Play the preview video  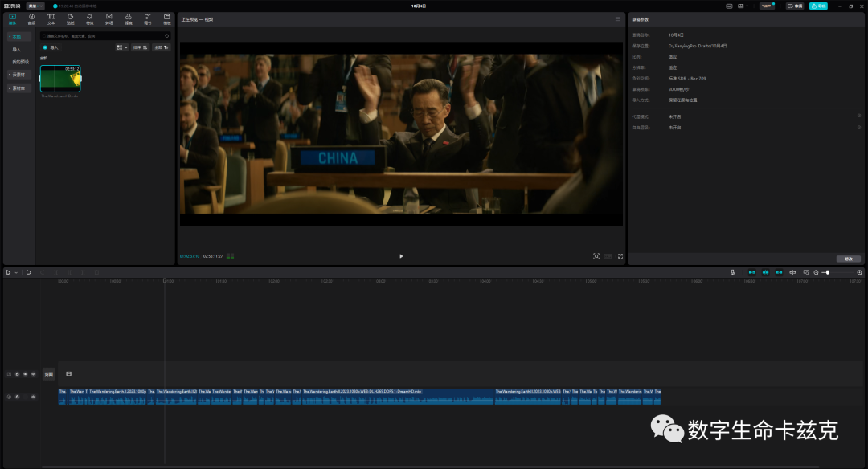(x=401, y=256)
